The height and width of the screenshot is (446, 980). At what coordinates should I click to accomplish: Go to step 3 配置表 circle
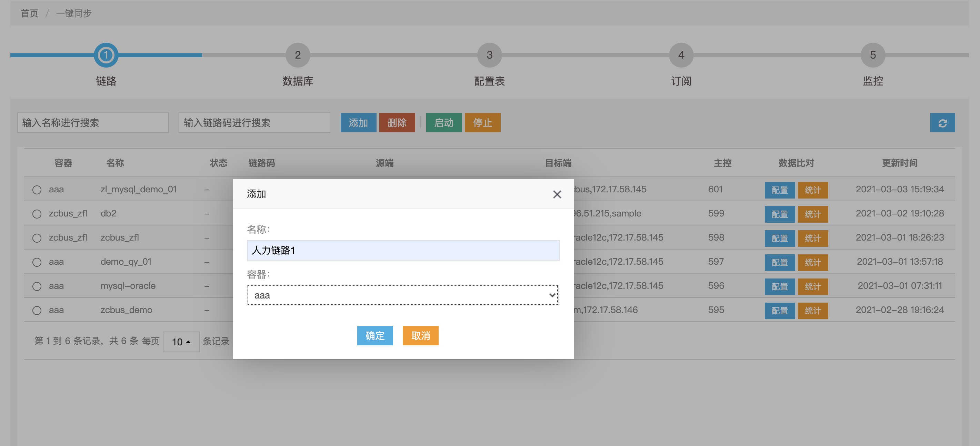[x=489, y=55]
